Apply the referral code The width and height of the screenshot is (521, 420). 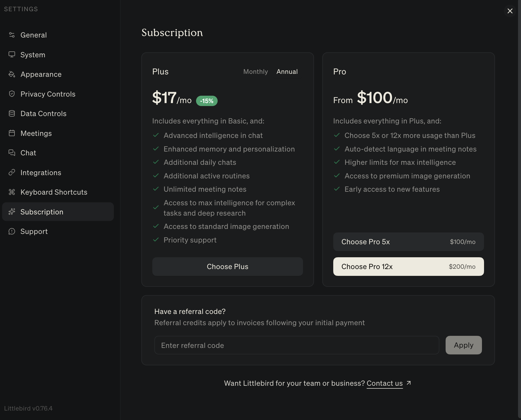point(463,345)
